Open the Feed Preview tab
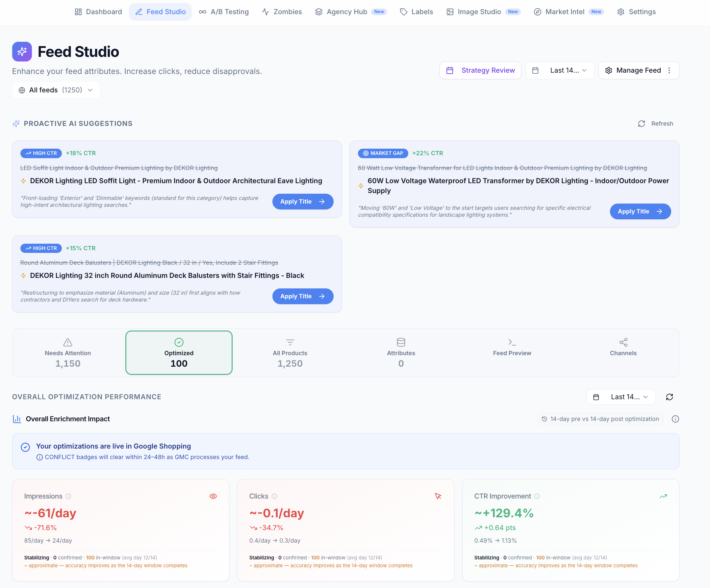710x588 pixels. 512,353
